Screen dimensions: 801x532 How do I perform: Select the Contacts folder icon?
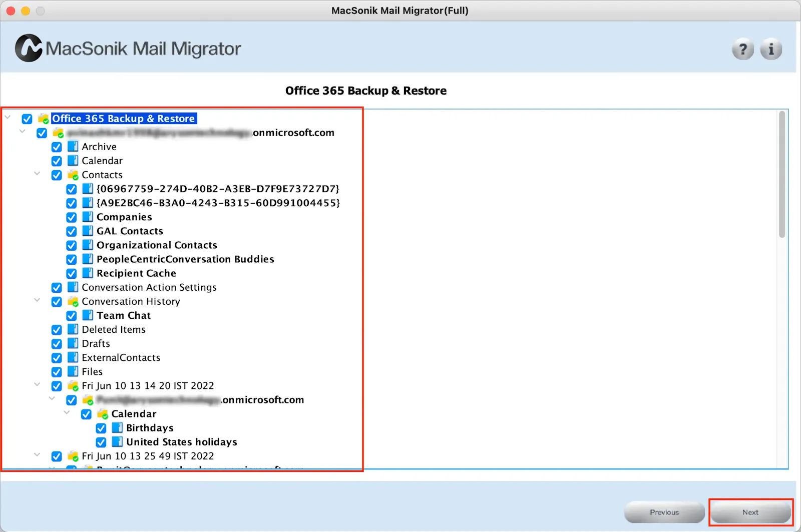point(73,175)
